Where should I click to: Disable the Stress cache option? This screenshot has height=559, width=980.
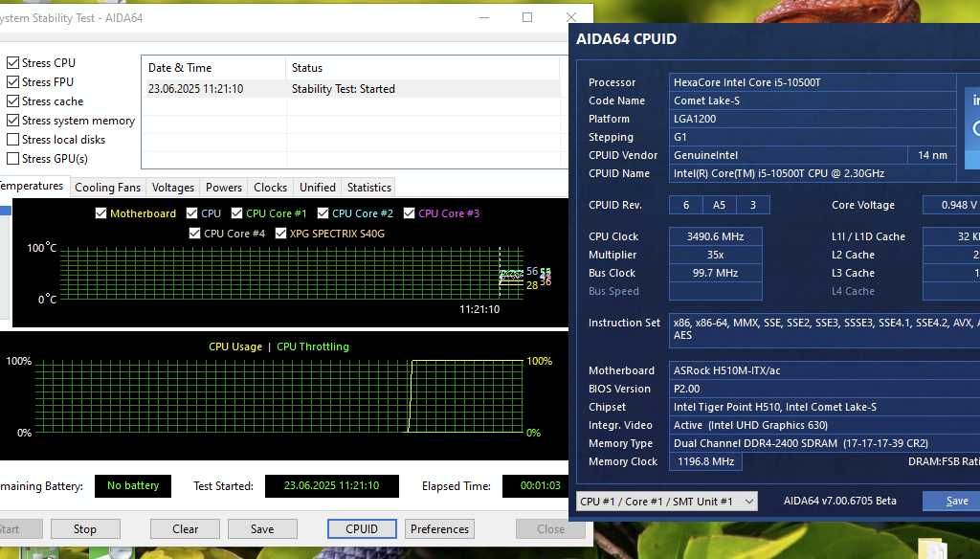(12, 101)
